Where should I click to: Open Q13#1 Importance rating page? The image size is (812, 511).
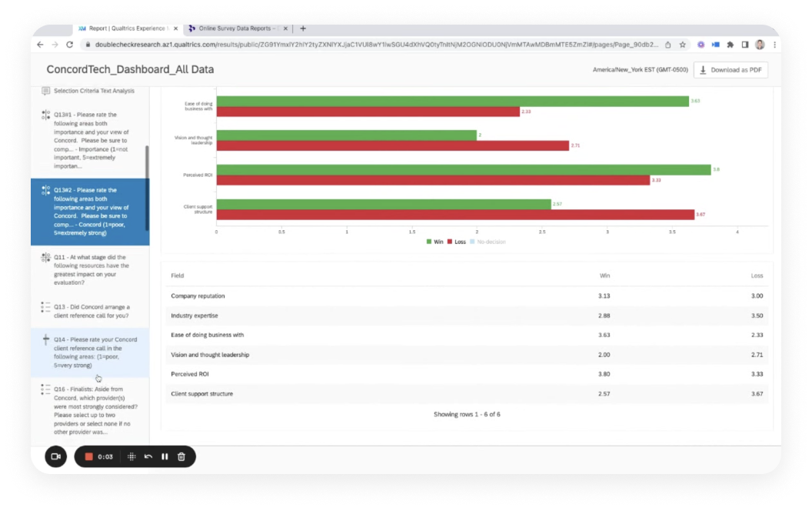tap(92, 140)
